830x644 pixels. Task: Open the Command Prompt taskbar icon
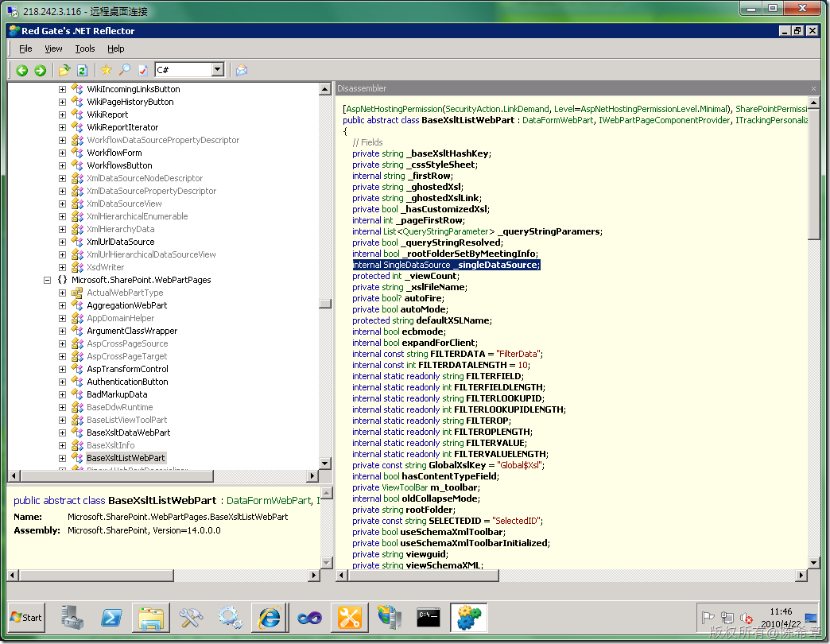(429, 618)
